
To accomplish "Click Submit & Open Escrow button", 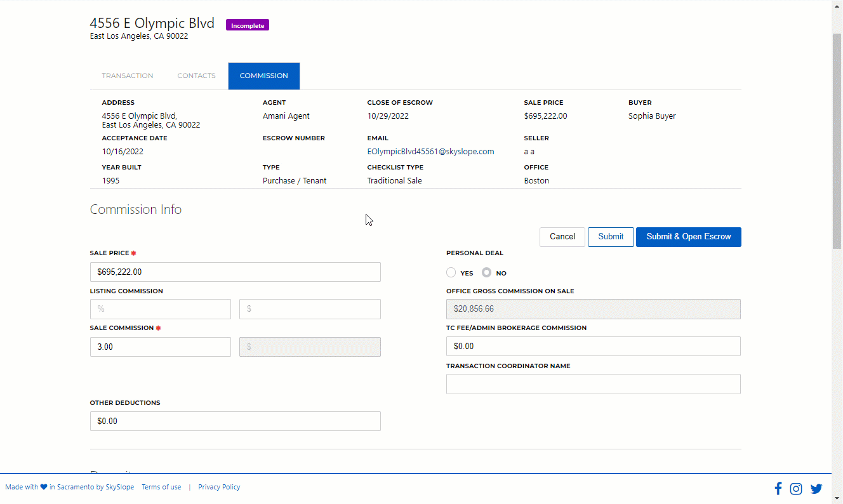I will [x=689, y=237].
